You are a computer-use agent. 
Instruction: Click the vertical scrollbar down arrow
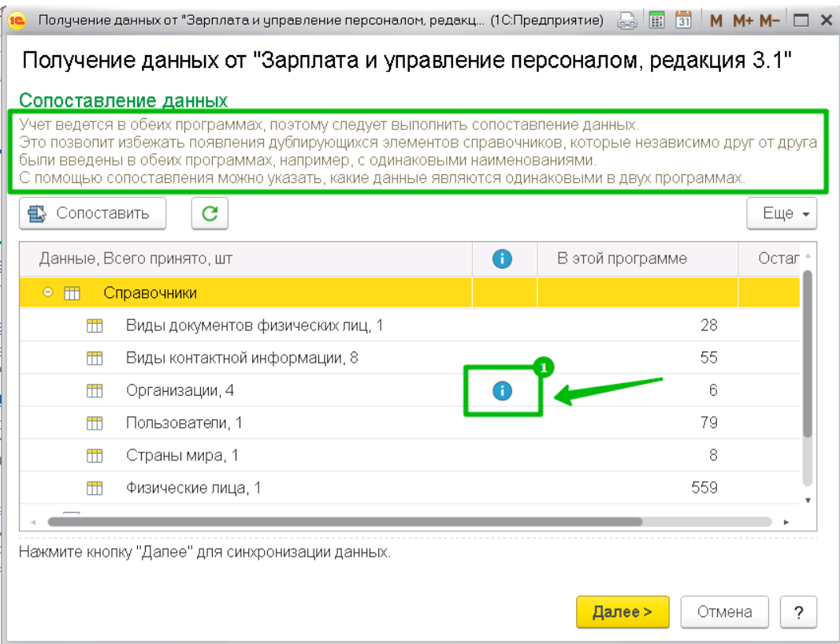point(807,500)
